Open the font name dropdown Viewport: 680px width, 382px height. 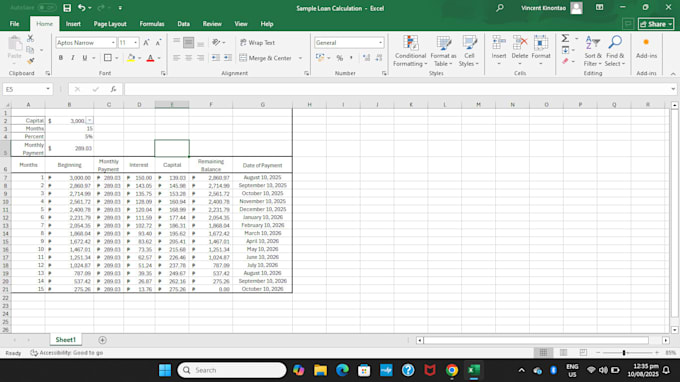coord(113,42)
